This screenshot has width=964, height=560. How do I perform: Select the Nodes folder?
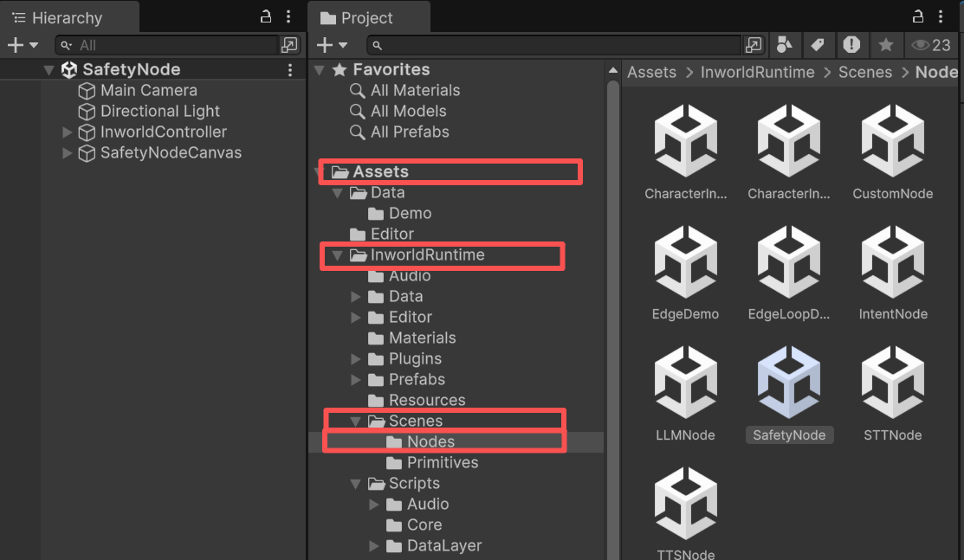[430, 442]
